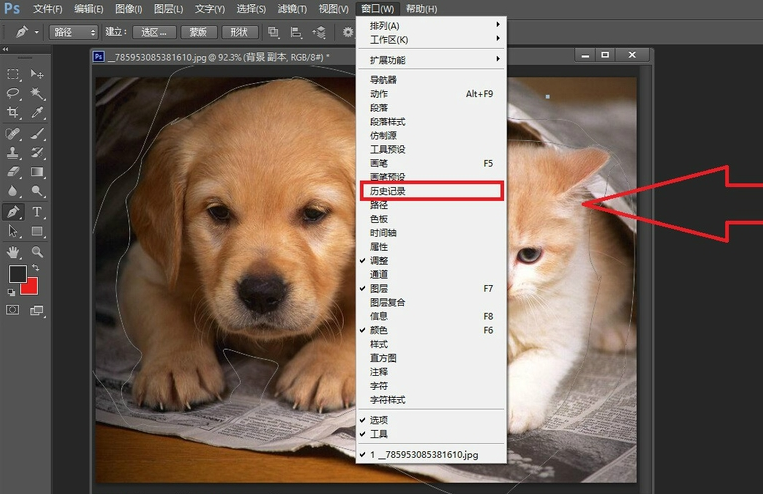
Task: Click the 选区... button
Action: [x=153, y=32]
